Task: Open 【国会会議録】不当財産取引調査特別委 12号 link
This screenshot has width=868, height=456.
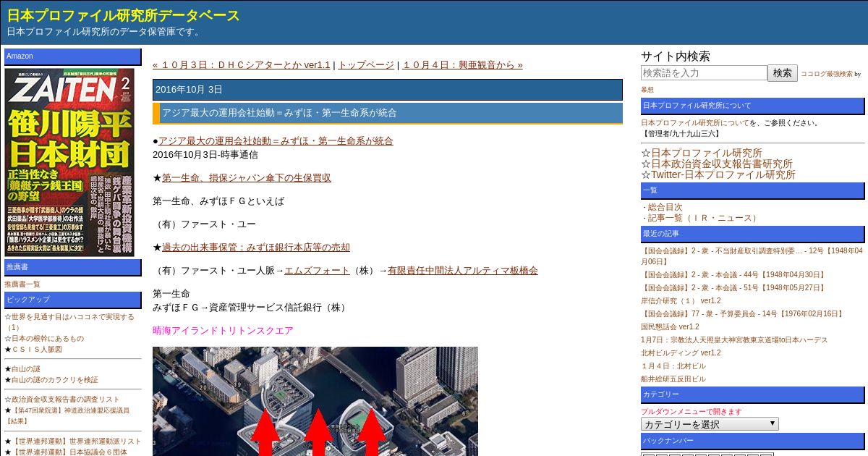Action: point(752,256)
